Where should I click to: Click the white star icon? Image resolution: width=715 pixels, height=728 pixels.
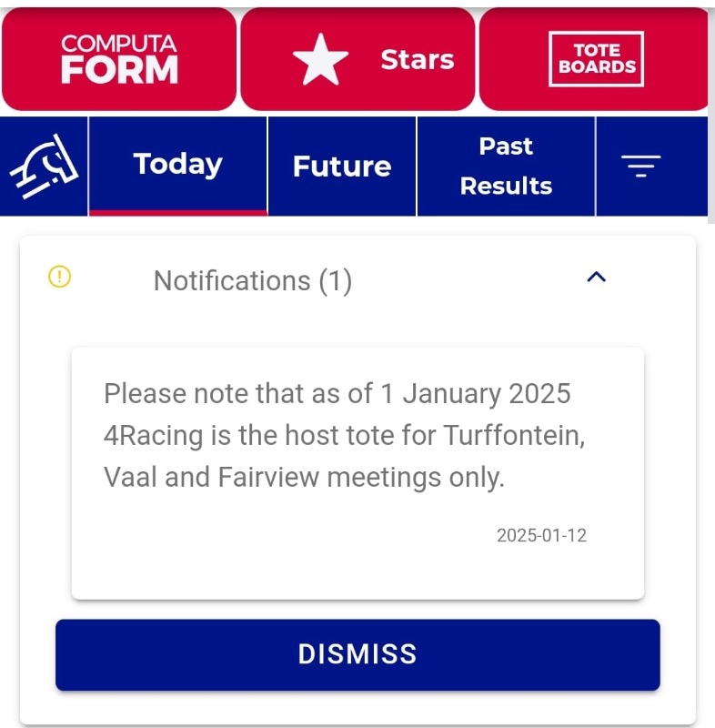[x=320, y=60]
